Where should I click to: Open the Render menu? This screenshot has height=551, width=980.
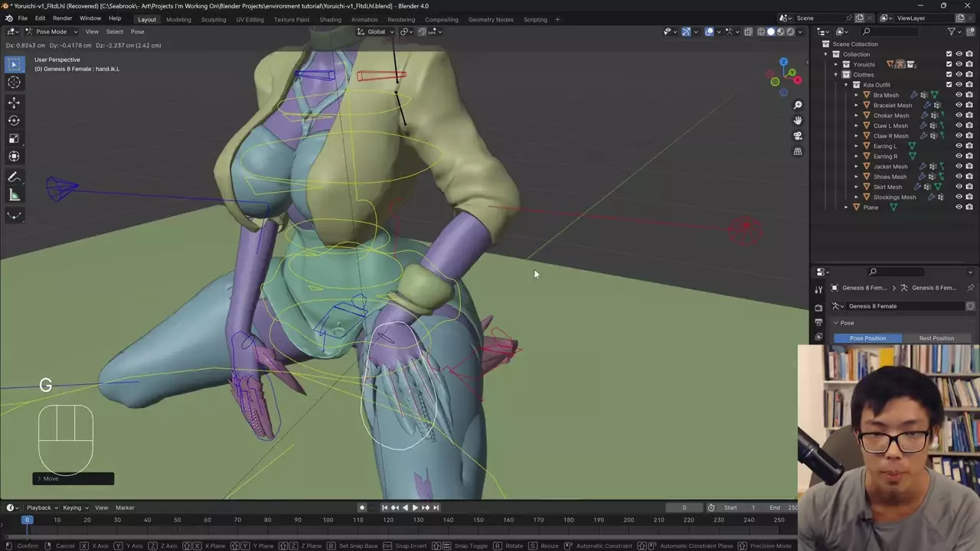(x=63, y=18)
